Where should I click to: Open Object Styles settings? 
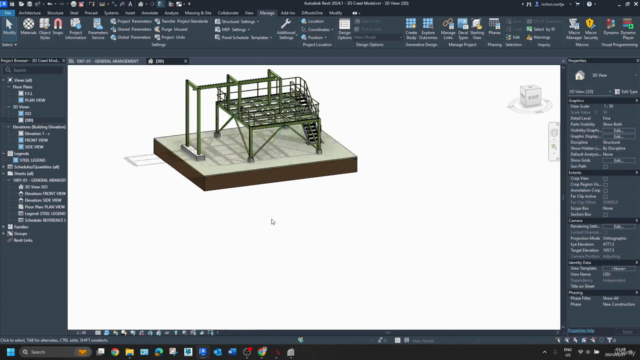(x=44, y=28)
